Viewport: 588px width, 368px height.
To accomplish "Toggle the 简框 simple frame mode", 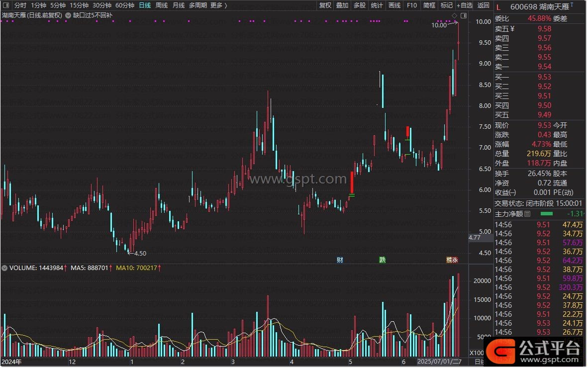I will [429, 5].
